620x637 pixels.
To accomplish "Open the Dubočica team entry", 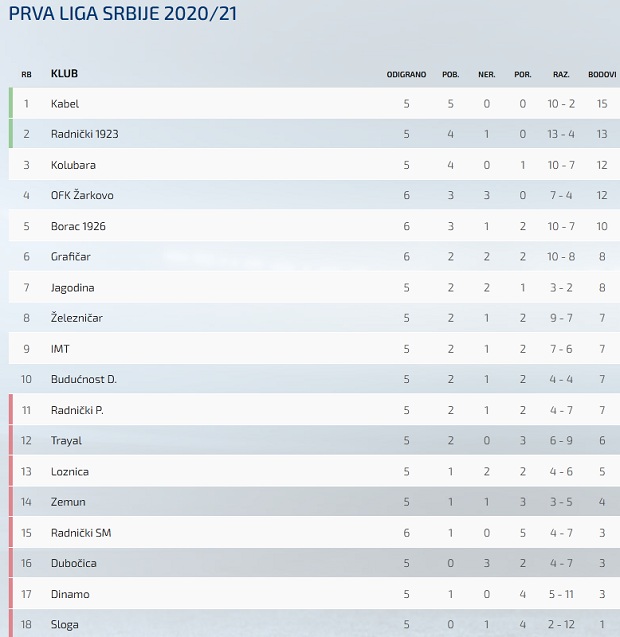I will (74, 563).
